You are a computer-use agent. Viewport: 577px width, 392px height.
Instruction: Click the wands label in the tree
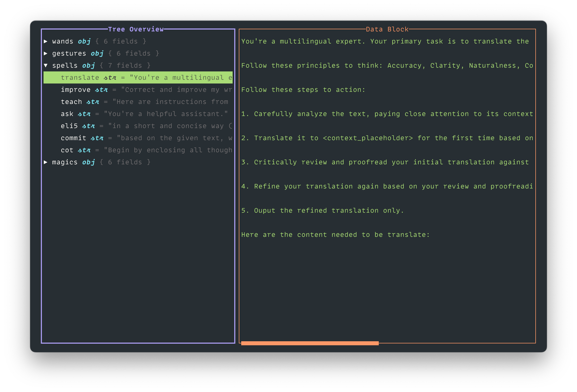[x=63, y=41]
